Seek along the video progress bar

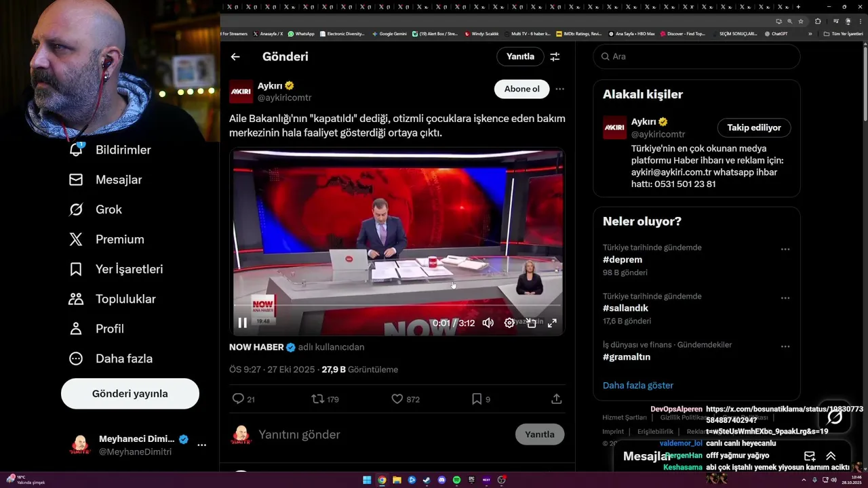[398, 306]
